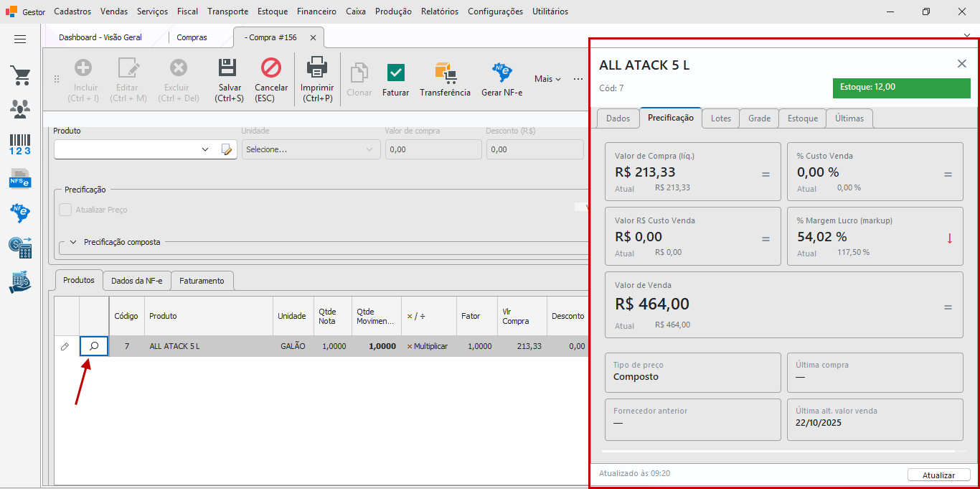Click the Gerar NF-e toolbar icon

501,73
